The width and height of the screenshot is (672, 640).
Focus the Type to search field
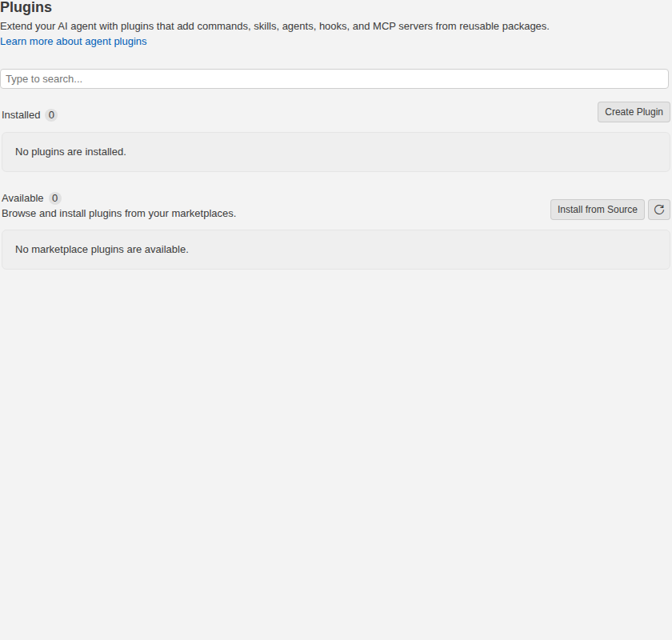pyautogui.click(x=334, y=79)
